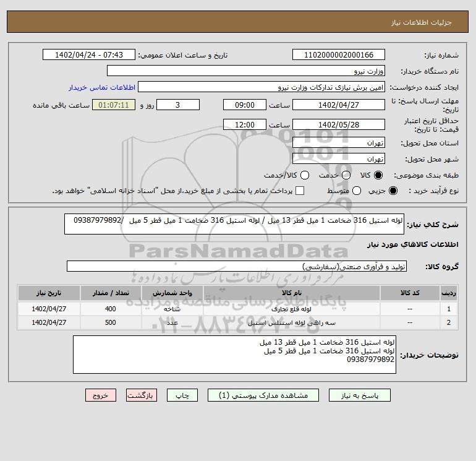Click the remaining days field showing 3
Image resolution: width=476 pixels, height=461 pixels.
[178, 105]
